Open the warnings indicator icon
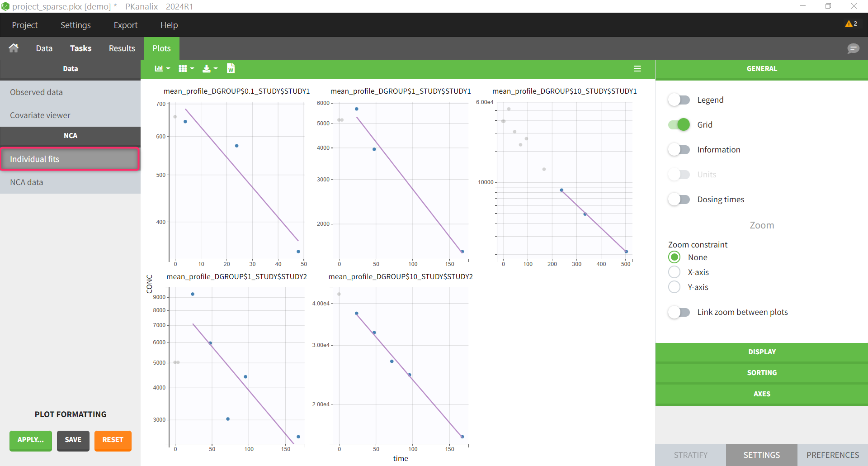The image size is (868, 466). [x=850, y=24]
